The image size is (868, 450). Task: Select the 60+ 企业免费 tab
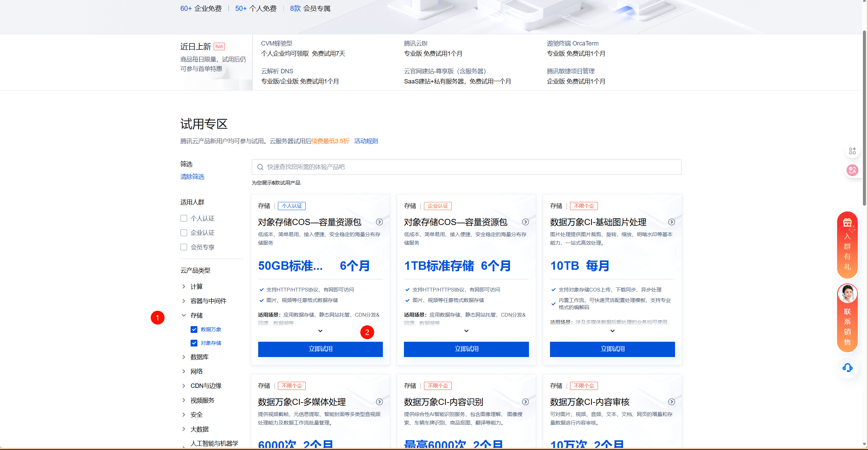201,8
